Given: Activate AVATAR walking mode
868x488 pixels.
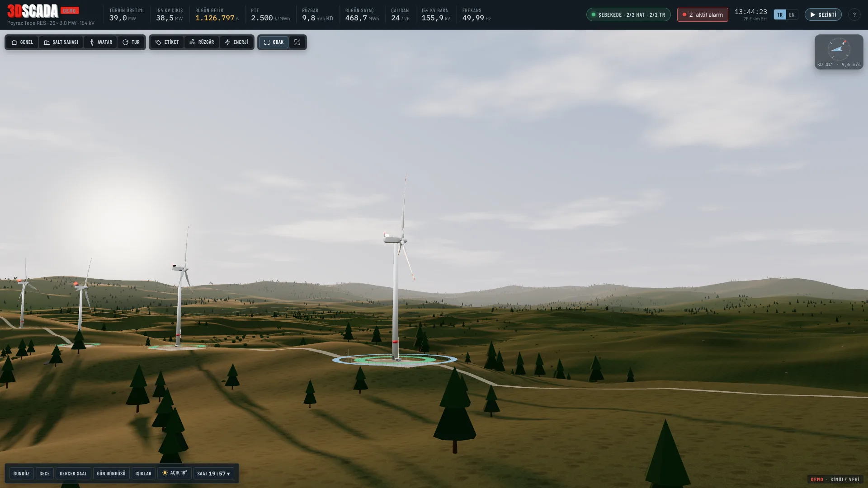Looking at the screenshot, I should coord(100,42).
